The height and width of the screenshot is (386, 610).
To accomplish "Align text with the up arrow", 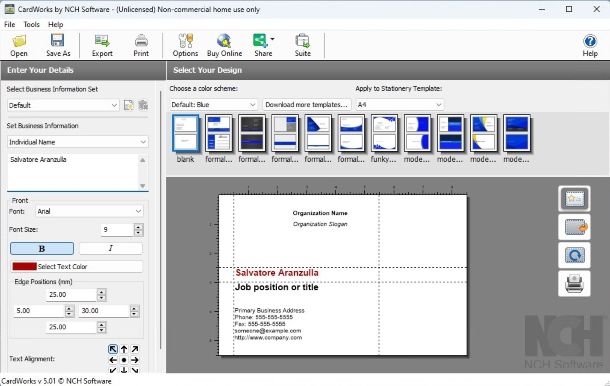I will click(124, 349).
